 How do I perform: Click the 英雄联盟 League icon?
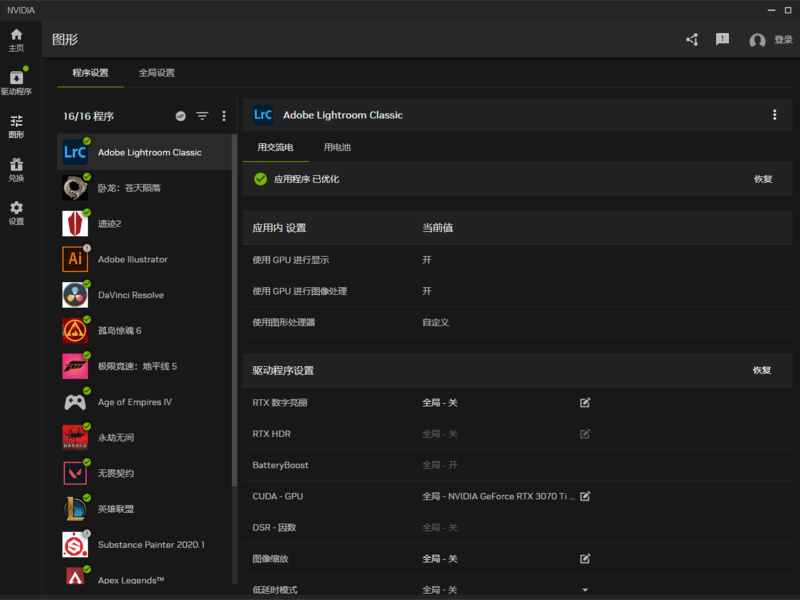coord(75,509)
